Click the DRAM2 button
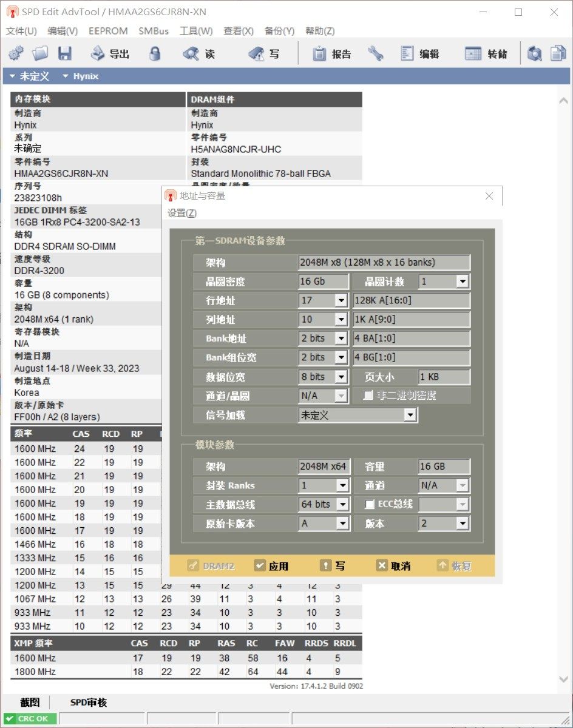 211,565
